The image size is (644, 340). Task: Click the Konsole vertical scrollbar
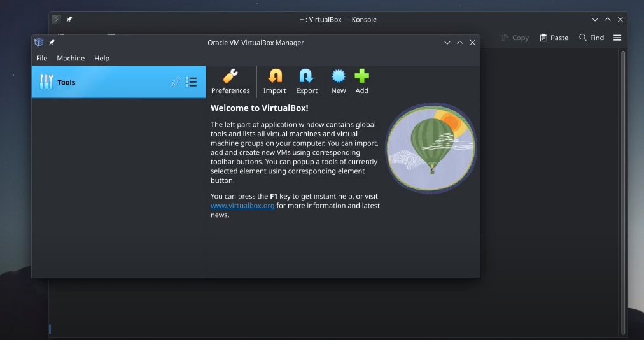[623, 191]
